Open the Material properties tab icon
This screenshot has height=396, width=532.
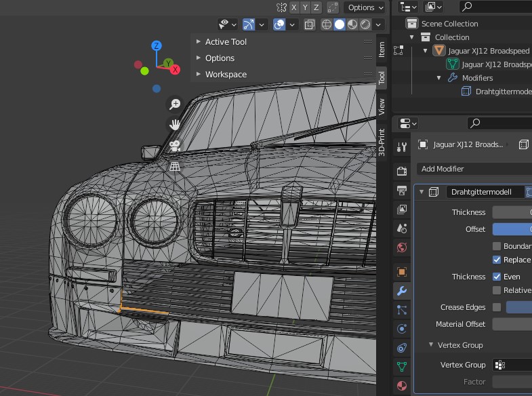[402, 386]
